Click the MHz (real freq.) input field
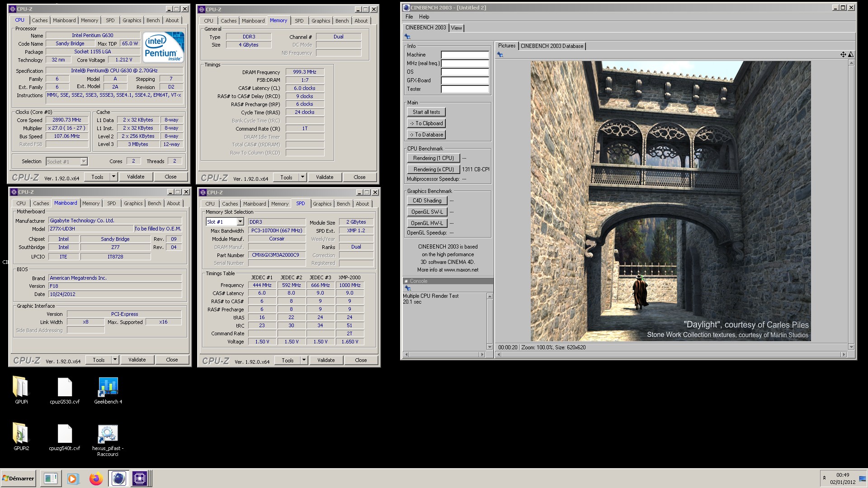This screenshot has height=488, width=868. (x=465, y=63)
